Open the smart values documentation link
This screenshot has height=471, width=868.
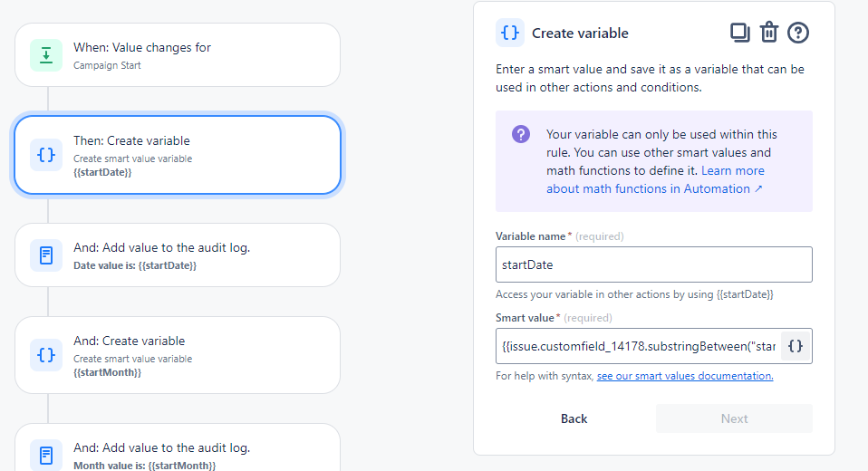click(684, 376)
